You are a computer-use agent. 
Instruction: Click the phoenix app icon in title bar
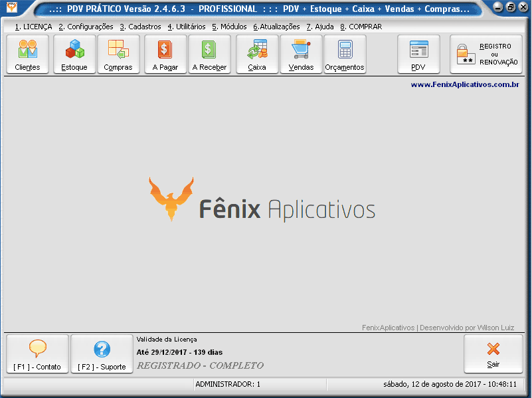[11, 7]
